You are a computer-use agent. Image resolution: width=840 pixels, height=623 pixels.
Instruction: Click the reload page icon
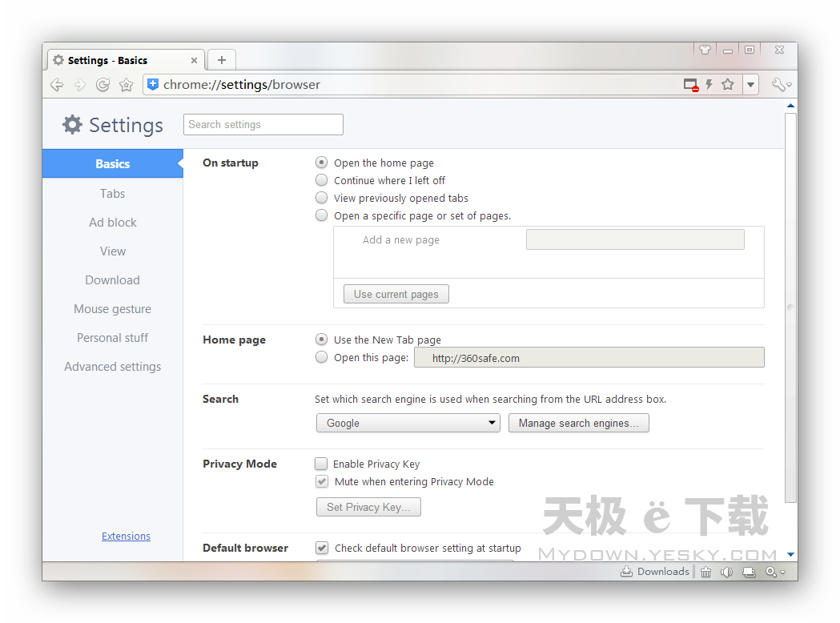(102, 85)
